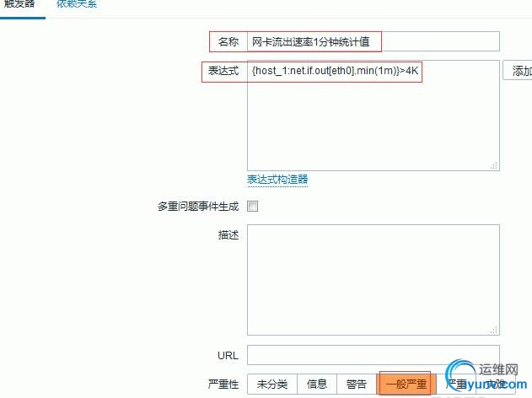The image size is (532, 398).
Task: Open the 表达式构造器 link
Action: coord(277,180)
